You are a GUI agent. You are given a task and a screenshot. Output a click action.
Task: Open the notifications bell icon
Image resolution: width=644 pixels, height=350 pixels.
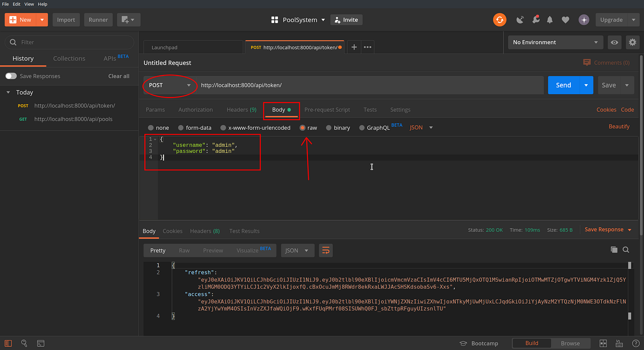[x=549, y=20]
